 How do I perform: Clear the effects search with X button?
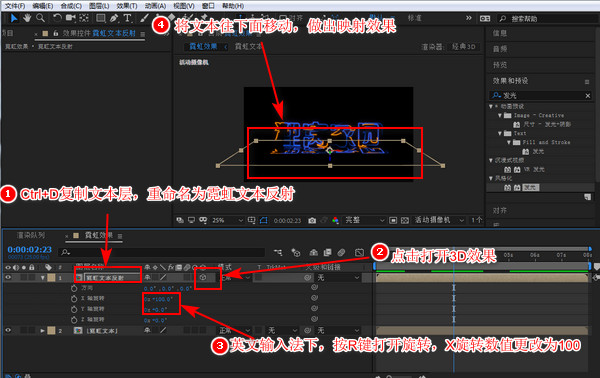click(588, 96)
